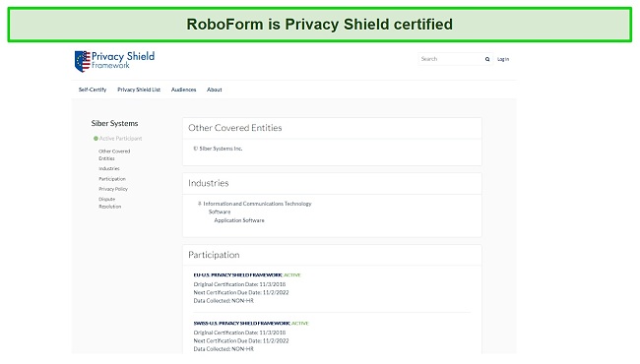Jump to Other Covered Entities sidebar link
The width and height of the screenshot is (640, 364).
pyautogui.click(x=114, y=154)
